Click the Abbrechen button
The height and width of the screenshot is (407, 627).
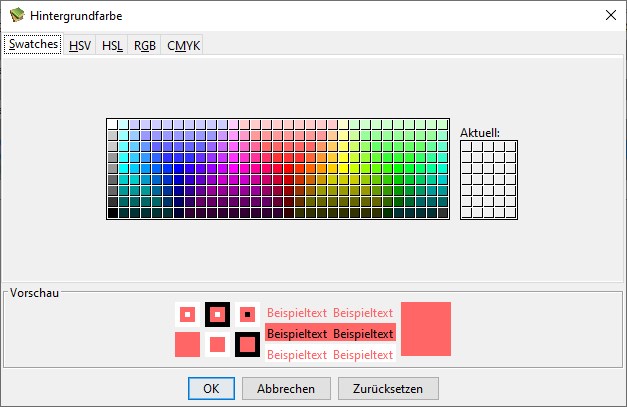(286, 388)
